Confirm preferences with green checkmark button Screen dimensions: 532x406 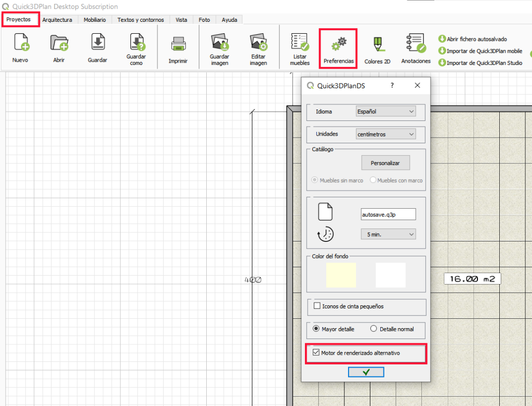366,372
